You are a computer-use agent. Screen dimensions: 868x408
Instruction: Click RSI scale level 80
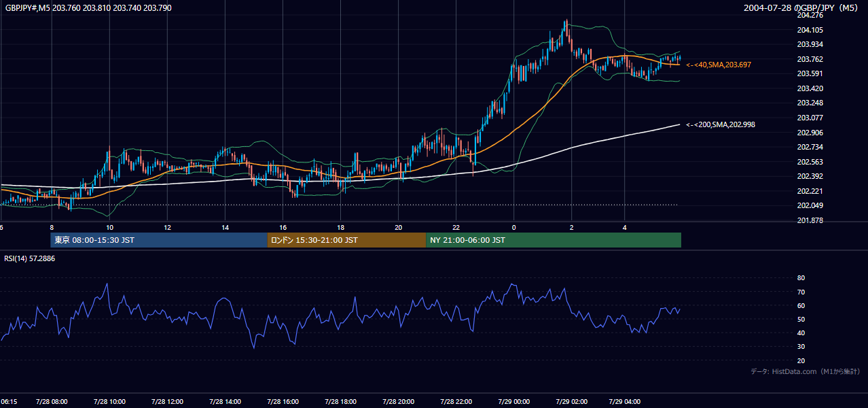click(x=801, y=278)
